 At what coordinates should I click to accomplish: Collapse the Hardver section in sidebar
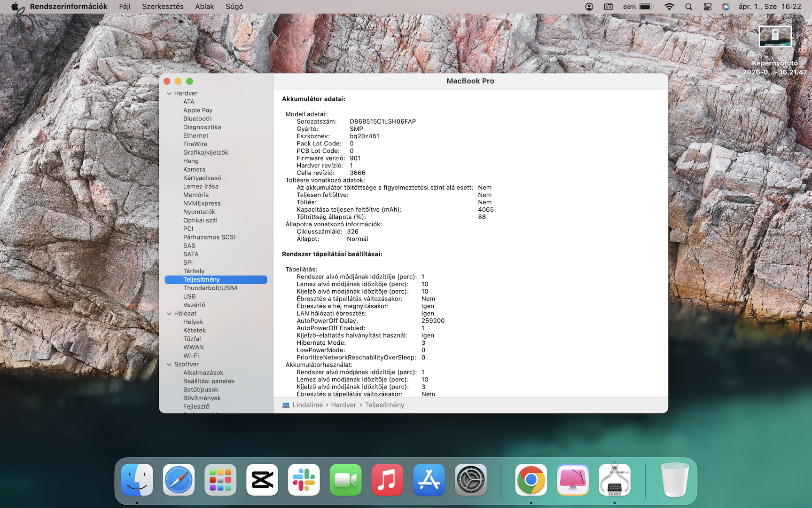(x=169, y=93)
